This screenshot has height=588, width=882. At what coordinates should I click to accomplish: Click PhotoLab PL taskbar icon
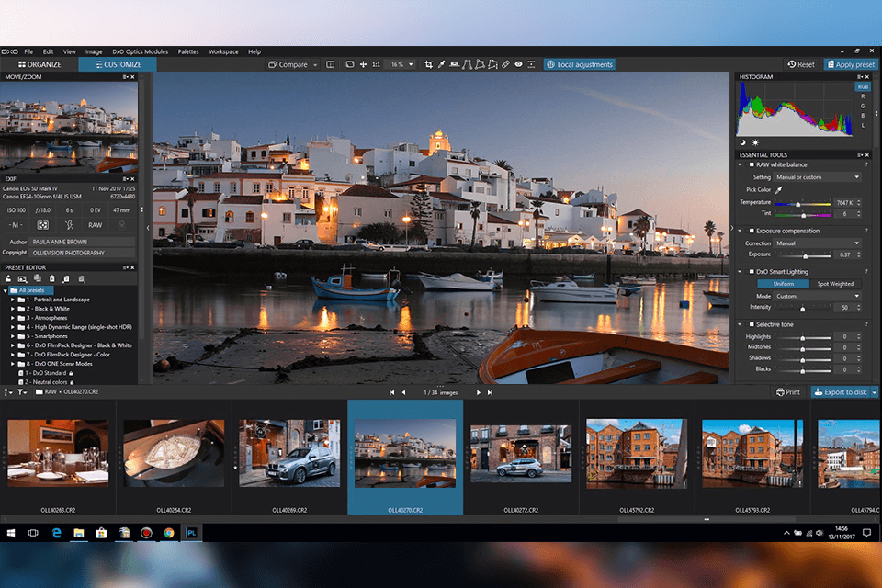click(191, 533)
